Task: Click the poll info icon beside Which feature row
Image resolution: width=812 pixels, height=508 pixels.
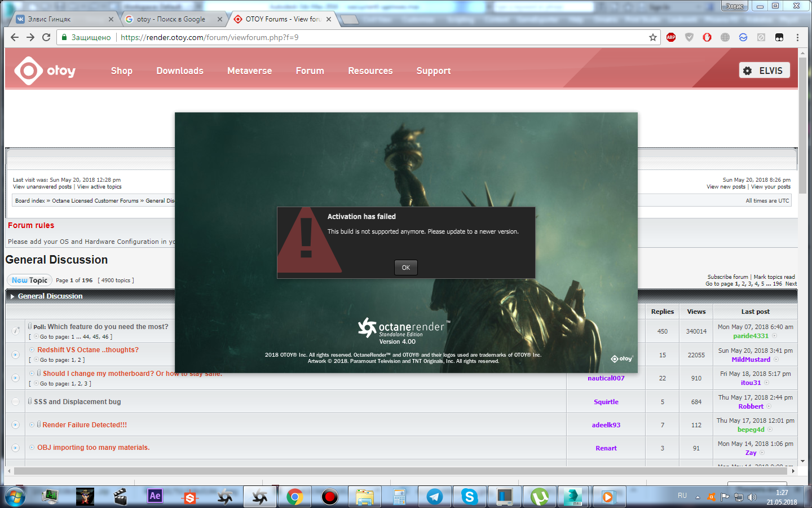Action: (x=15, y=331)
